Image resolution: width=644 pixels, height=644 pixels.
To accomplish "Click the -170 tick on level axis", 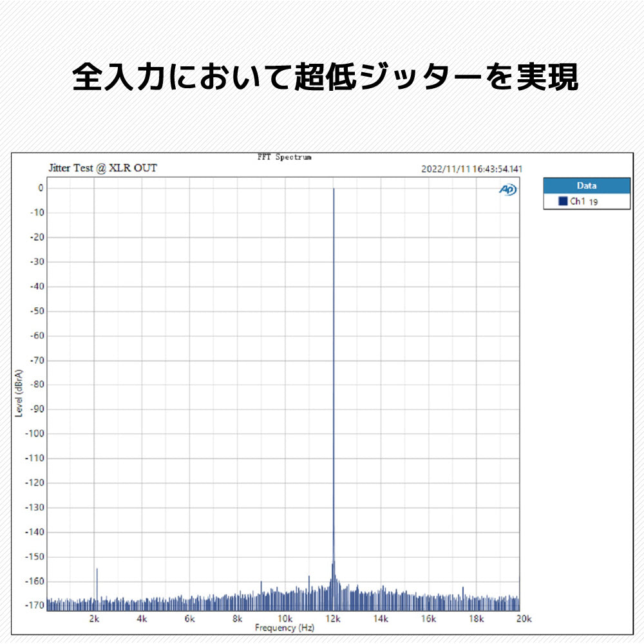I will [33, 605].
